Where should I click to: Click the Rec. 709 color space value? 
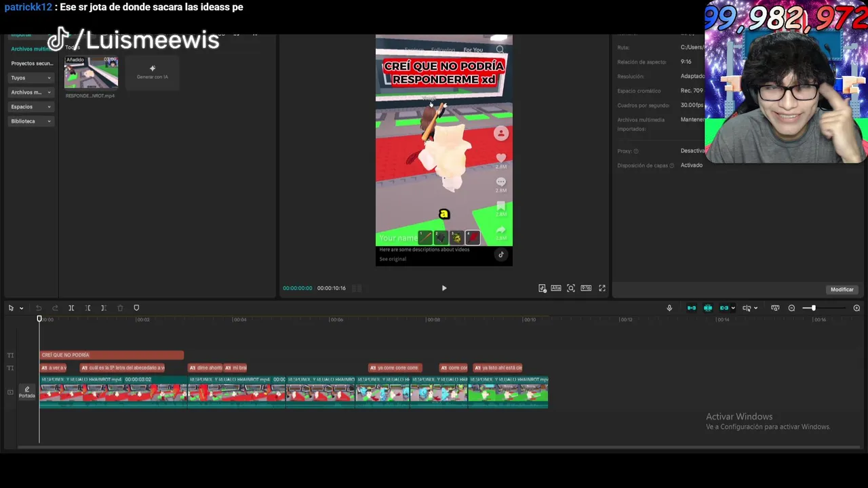[692, 91]
